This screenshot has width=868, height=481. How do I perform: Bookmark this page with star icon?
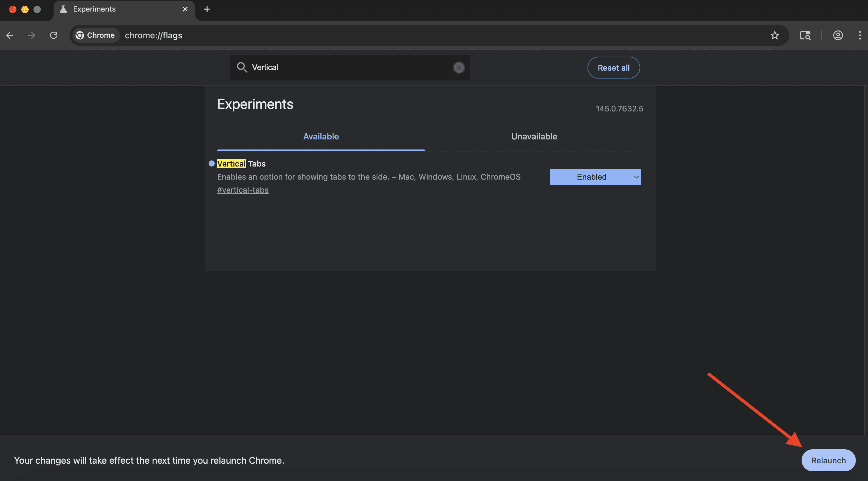tap(774, 35)
